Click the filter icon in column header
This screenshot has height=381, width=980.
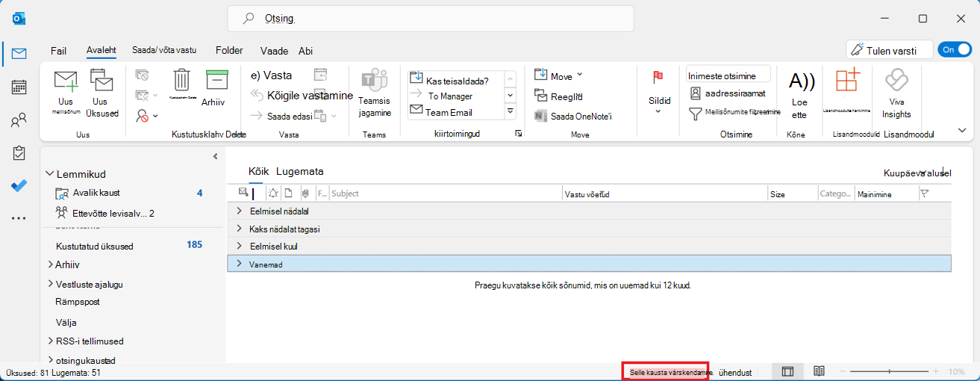click(925, 193)
